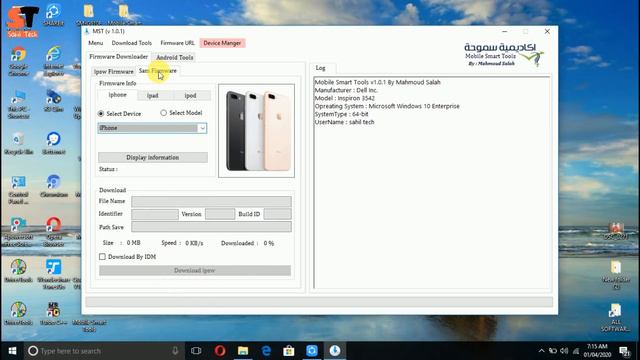This screenshot has height=360, width=640.
Task: Launch Opera from the taskbar
Action: (x=220, y=351)
